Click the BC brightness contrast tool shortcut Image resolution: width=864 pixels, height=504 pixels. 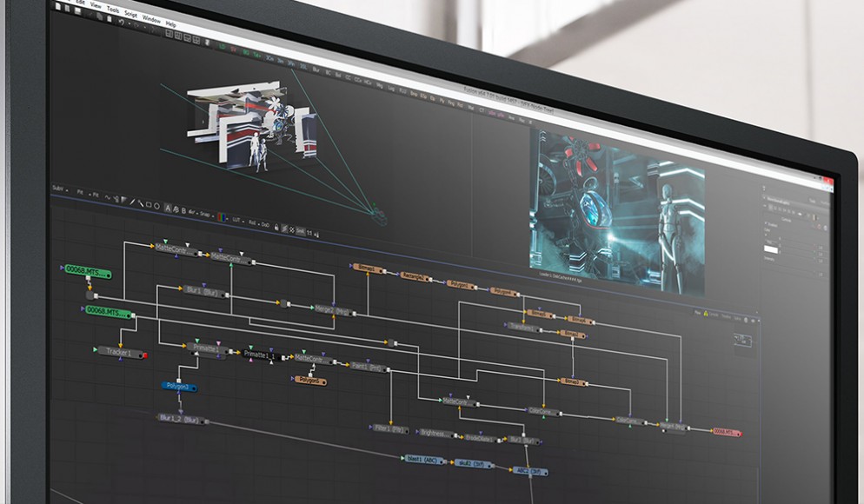pyautogui.click(x=328, y=72)
